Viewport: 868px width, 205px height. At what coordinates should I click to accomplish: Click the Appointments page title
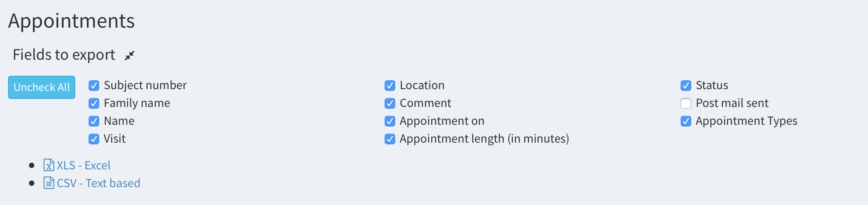pyautogui.click(x=71, y=21)
